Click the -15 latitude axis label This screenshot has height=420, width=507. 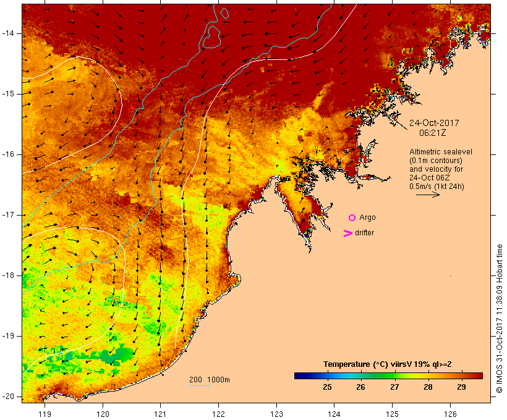(8, 94)
